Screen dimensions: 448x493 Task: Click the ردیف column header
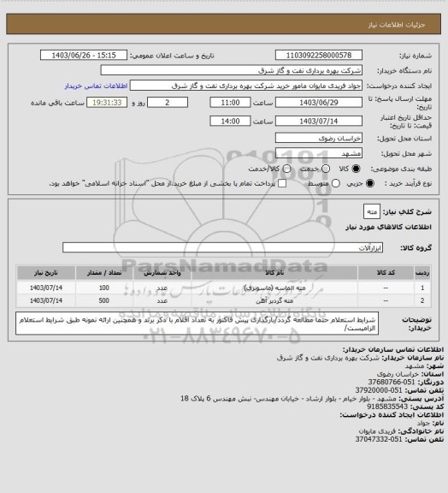[x=422, y=272]
